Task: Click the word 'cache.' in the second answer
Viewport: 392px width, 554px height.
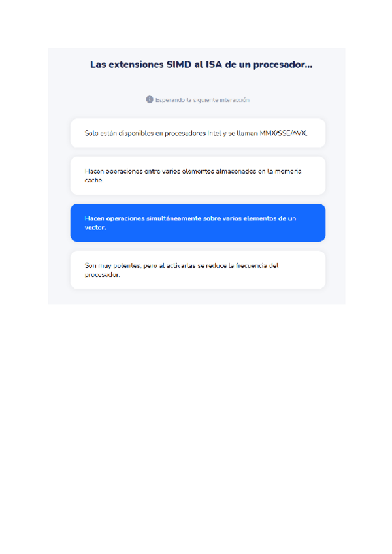Action: coord(94,180)
